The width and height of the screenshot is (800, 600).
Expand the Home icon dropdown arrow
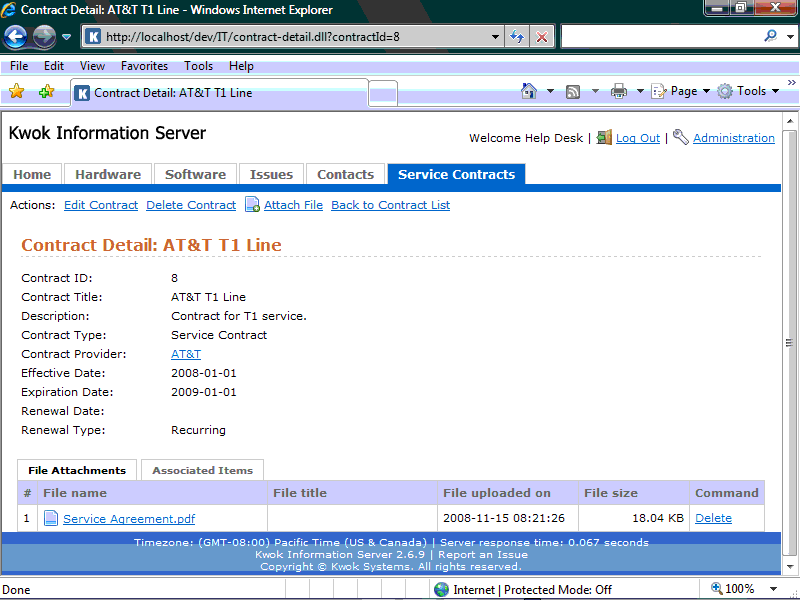tap(550, 91)
